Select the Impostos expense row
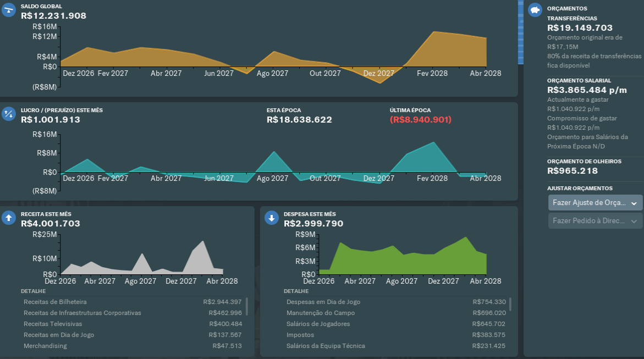 click(396, 335)
